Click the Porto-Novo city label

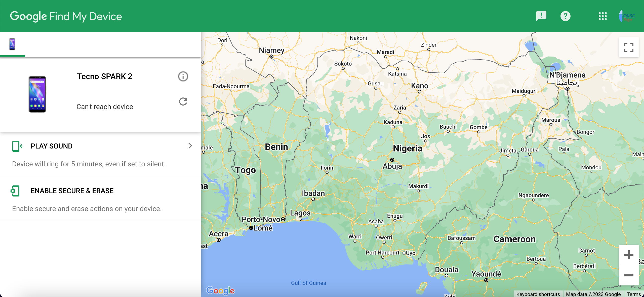tap(261, 219)
